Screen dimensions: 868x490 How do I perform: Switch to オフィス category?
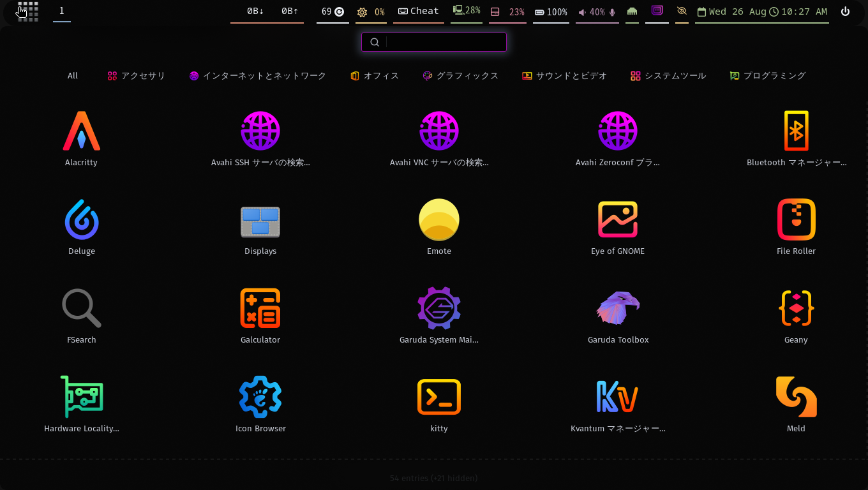[x=375, y=76]
